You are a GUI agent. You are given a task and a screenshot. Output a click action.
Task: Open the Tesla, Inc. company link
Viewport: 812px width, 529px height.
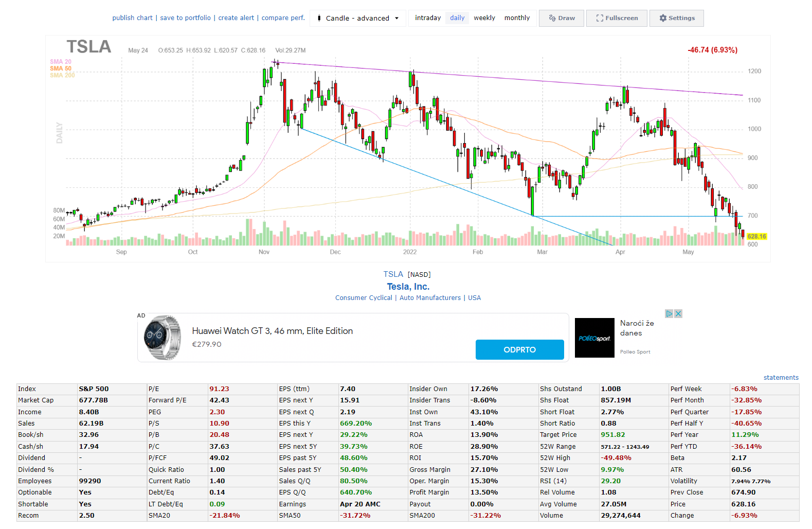(x=408, y=287)
